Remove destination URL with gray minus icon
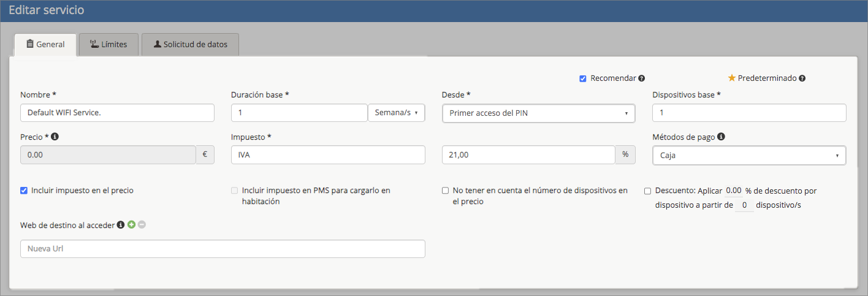The width and height of the screenshot is (868, 296). (x=142, y=225)
